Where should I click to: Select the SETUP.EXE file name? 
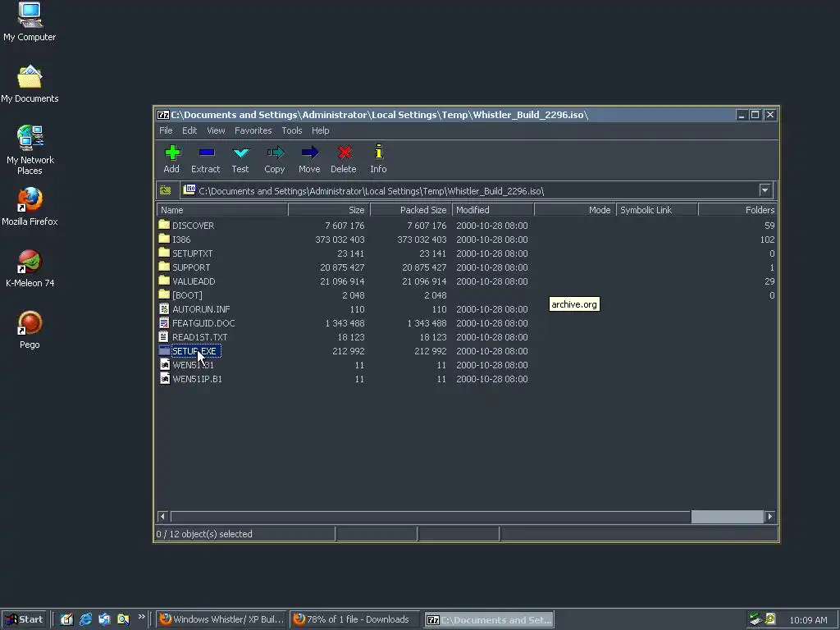coord(195,351)
